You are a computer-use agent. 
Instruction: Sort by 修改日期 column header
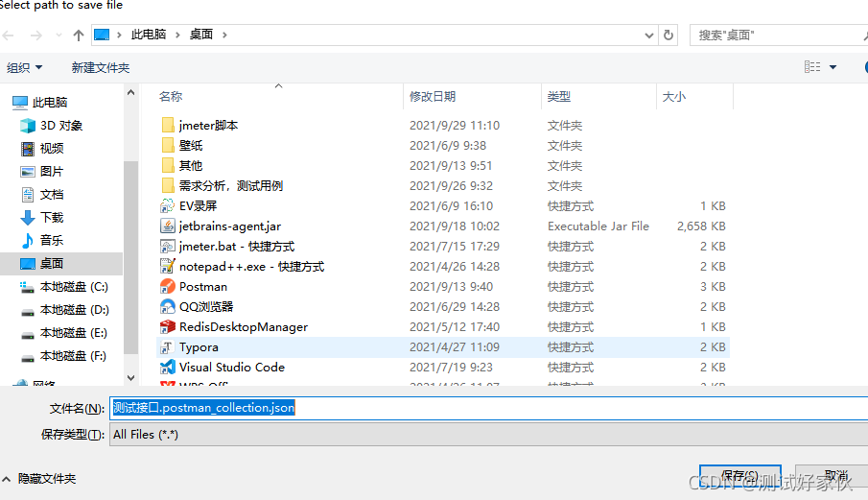click(x=433, y=96)
